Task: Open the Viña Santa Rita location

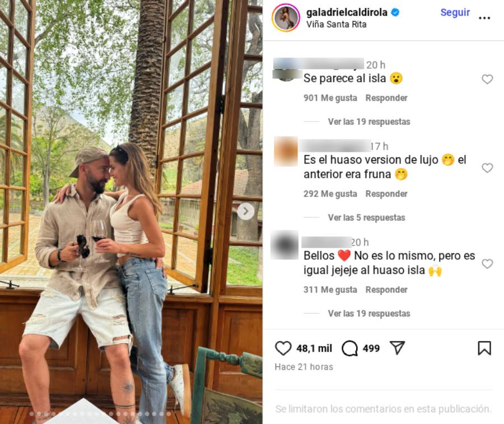Action: coord(336,25)
